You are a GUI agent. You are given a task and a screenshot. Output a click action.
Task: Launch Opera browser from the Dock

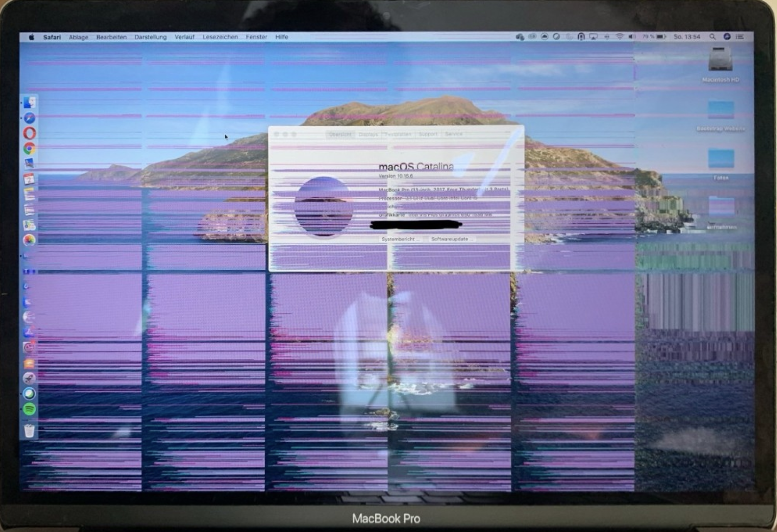click(29, 133)
